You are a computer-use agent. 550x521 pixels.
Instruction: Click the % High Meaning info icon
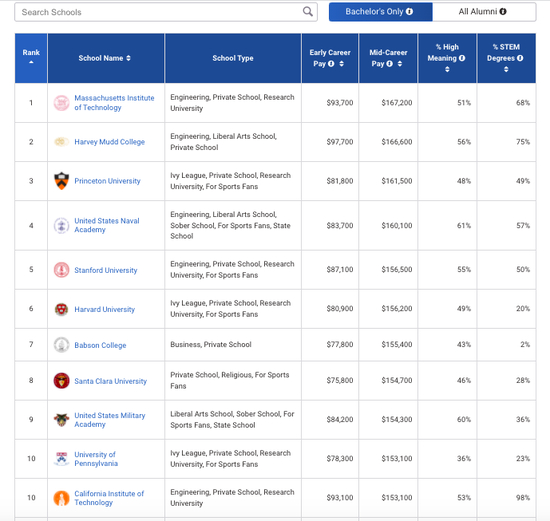point(462,58)
